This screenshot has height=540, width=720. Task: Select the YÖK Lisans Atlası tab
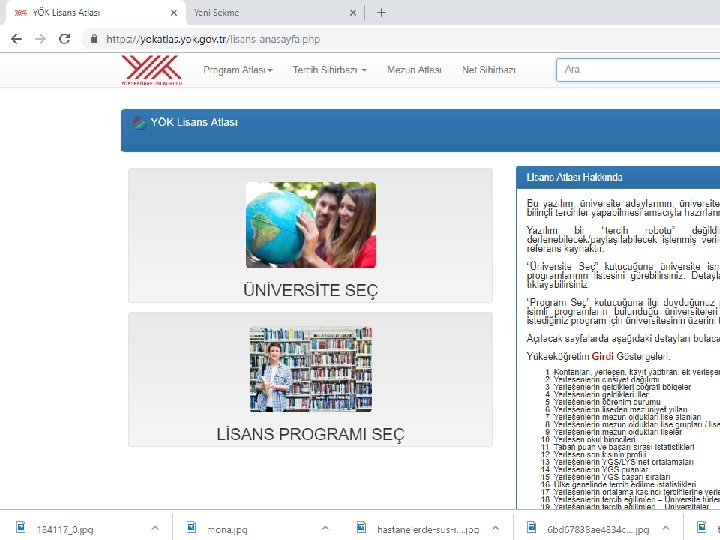(x=96, y=13)
